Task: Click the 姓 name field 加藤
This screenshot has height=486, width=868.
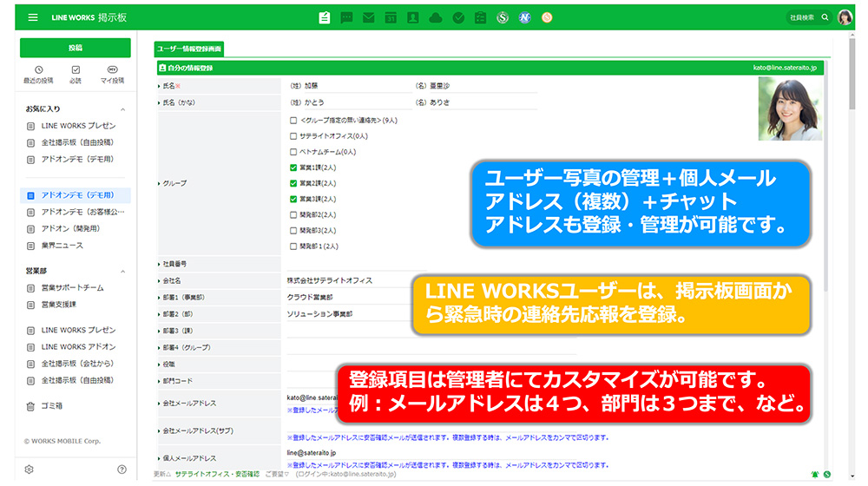Action: coord(357,86)
